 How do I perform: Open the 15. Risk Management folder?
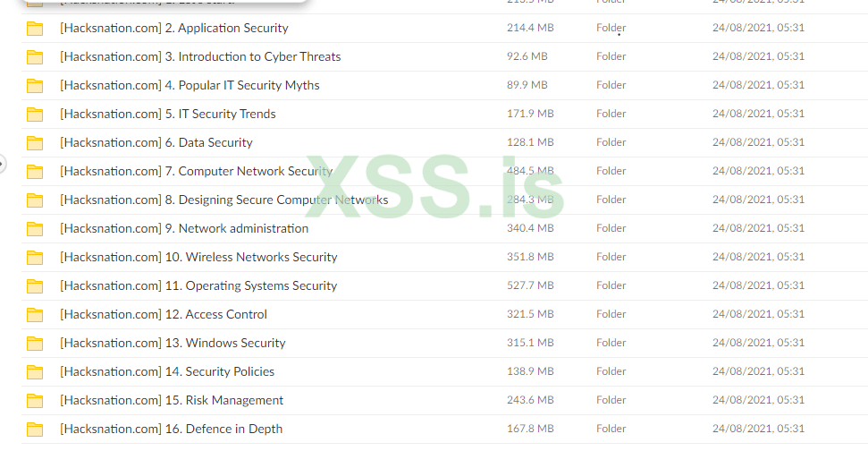[x=172, y=401]
